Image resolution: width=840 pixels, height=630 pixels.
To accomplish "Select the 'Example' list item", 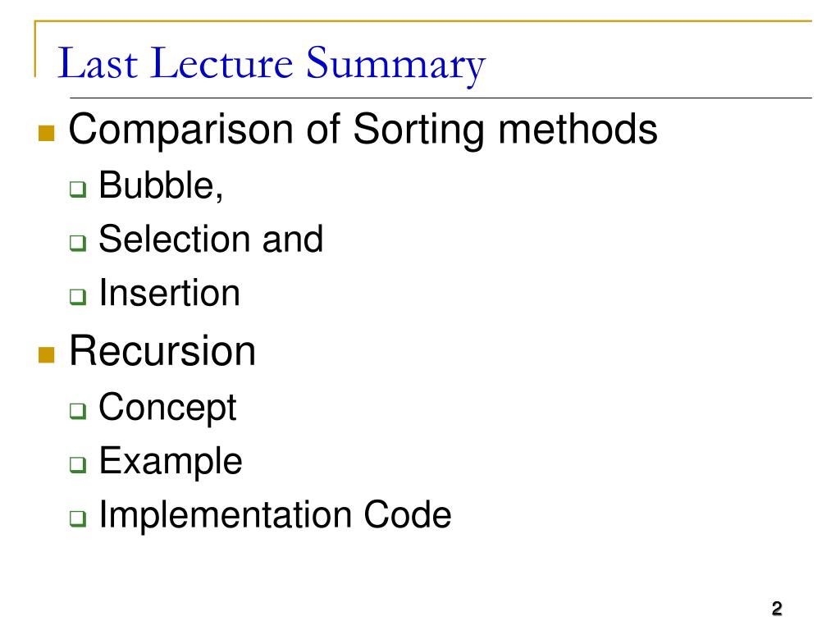I will (171, 462).
